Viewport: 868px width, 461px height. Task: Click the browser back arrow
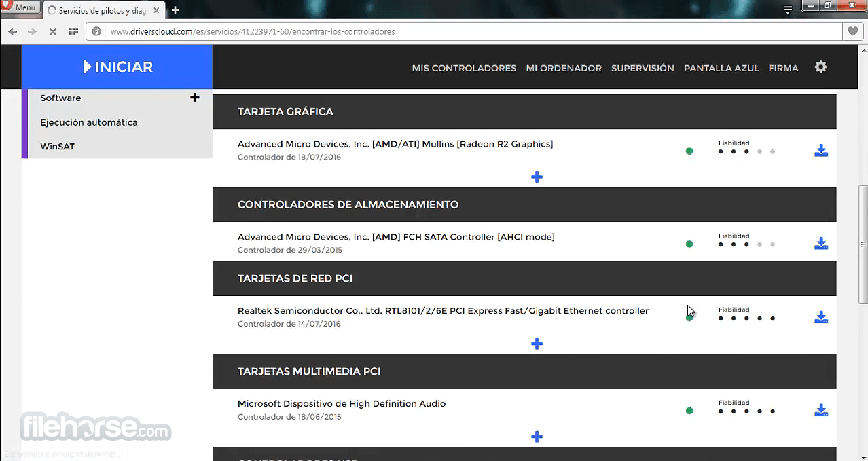[13, 31]
